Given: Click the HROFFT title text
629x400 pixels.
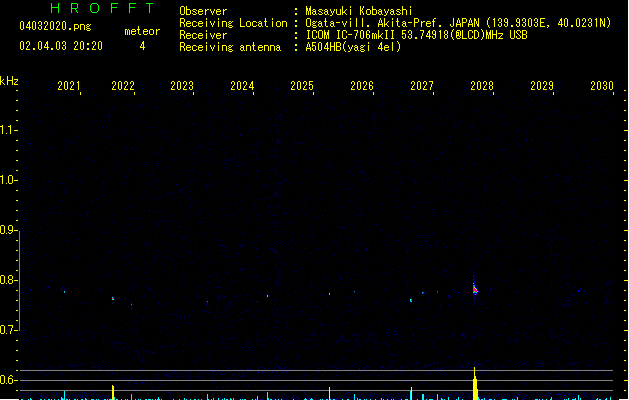Looking at the screenshot, I should (x=102, y=8).
